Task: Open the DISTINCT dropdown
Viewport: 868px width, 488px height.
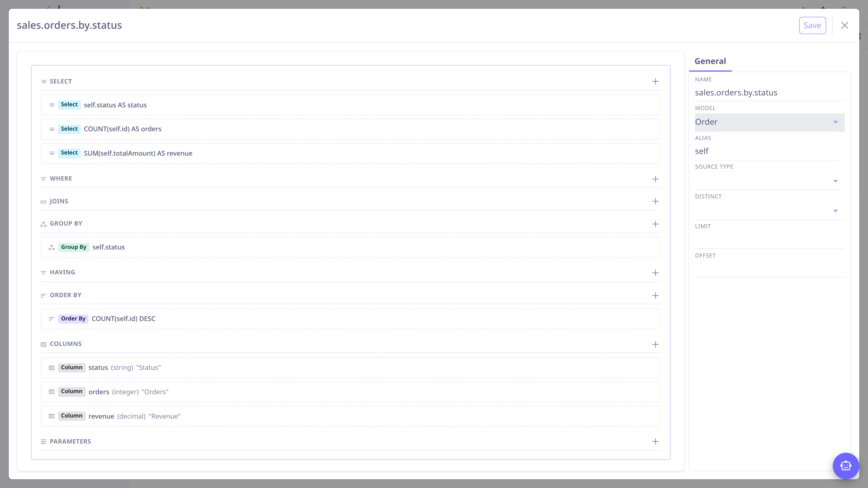Action: coord(769,211)
